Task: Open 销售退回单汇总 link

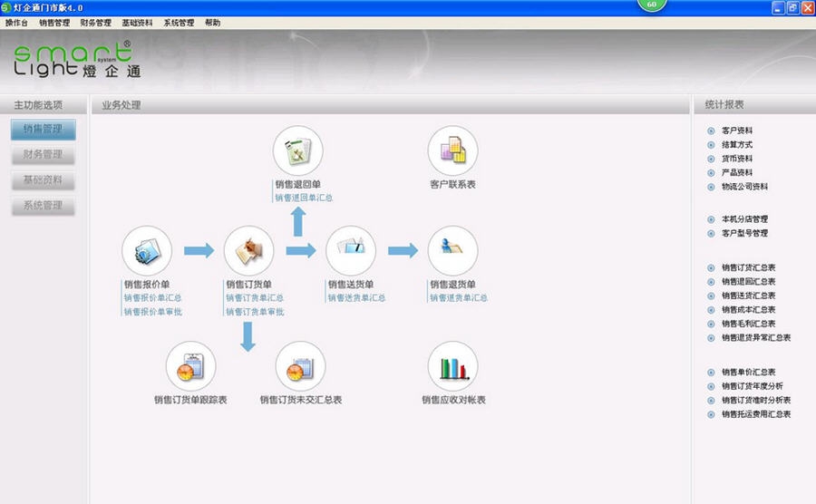Action: click(304, 199)
